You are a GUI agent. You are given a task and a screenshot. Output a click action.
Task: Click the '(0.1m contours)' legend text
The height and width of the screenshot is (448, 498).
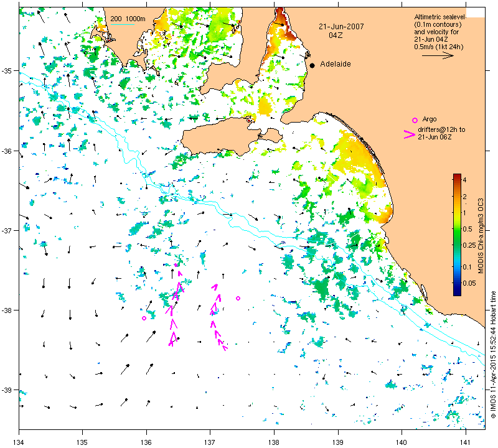click(x=438, y=24)
